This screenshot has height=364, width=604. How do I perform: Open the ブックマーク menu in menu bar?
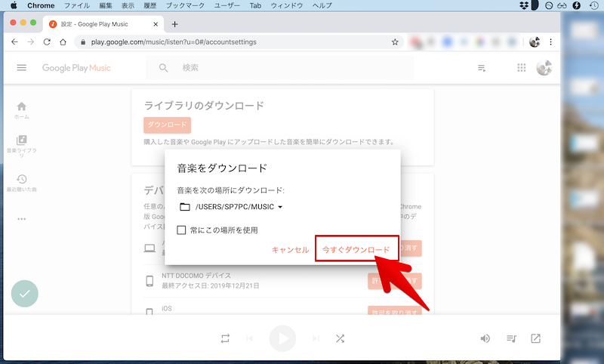pos(185,5)
